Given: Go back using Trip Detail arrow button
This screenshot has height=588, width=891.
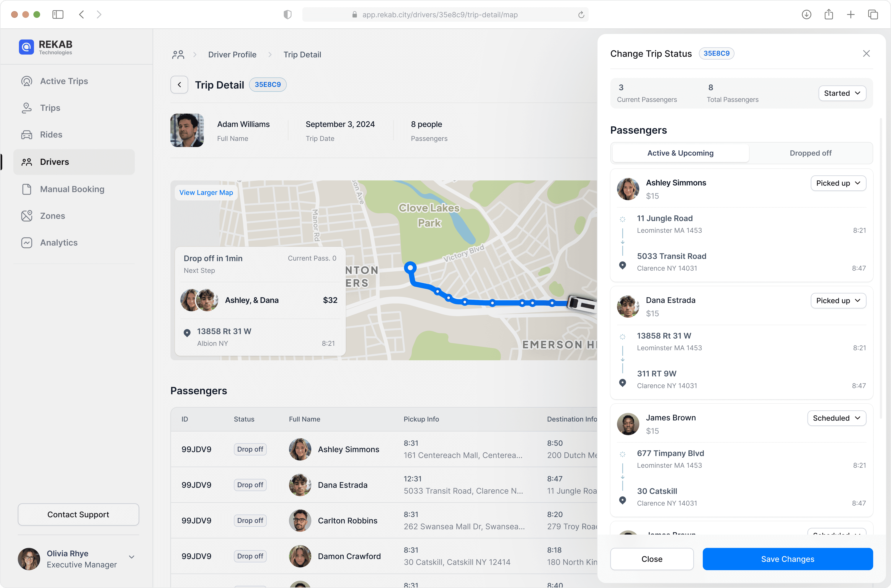Looking at the screenshot, I should 179,85.
